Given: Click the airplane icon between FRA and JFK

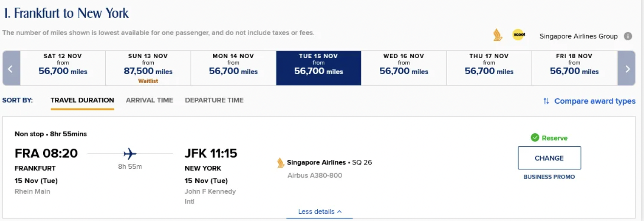Looking at the screenshot, I should [130, 153].
